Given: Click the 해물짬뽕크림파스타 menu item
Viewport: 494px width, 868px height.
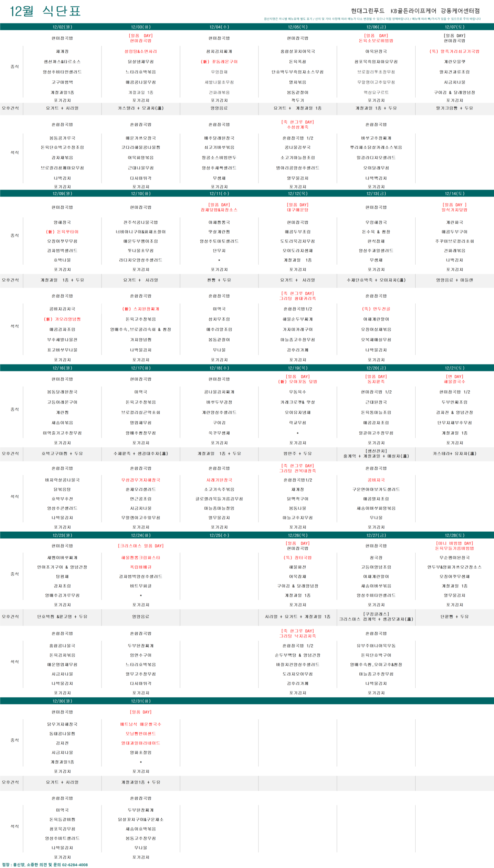Looking at the screenshot, I should 141,558.
